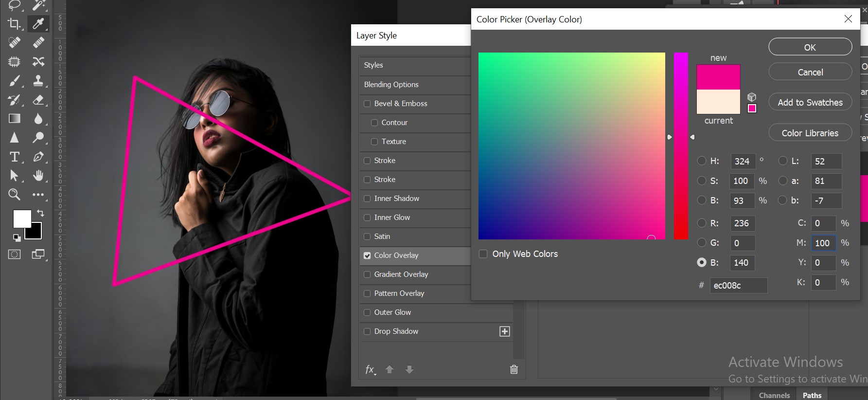Open Color Libraries
The width and height of the screenshot is (868, 400).
pos(810,133)
